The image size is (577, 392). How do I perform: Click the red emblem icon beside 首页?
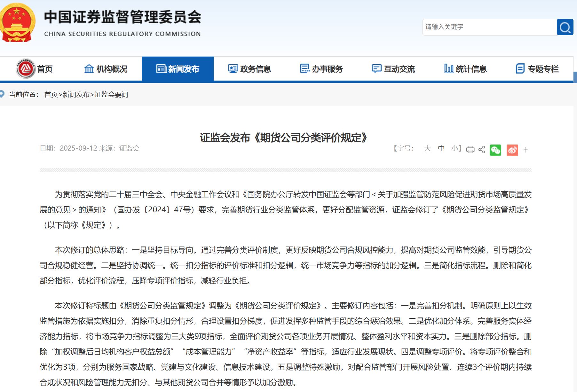26,68
